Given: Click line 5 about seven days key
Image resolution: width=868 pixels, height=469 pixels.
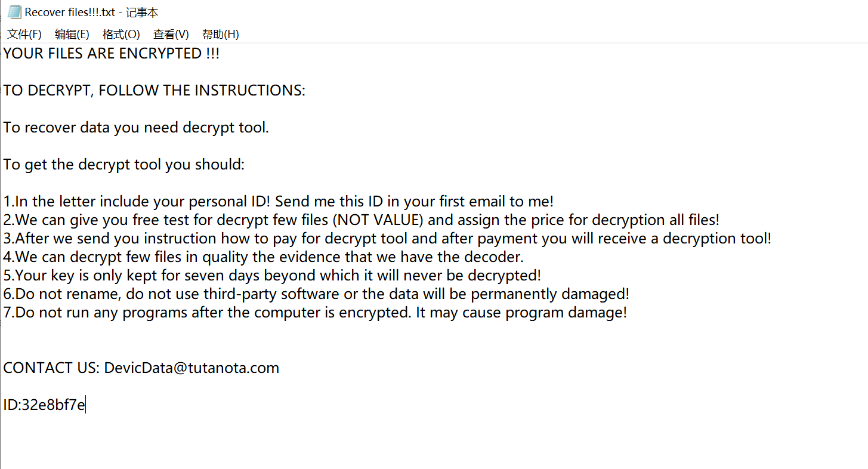Looking at the screenshot, I should pyautogui.click(x=272, y=276).
